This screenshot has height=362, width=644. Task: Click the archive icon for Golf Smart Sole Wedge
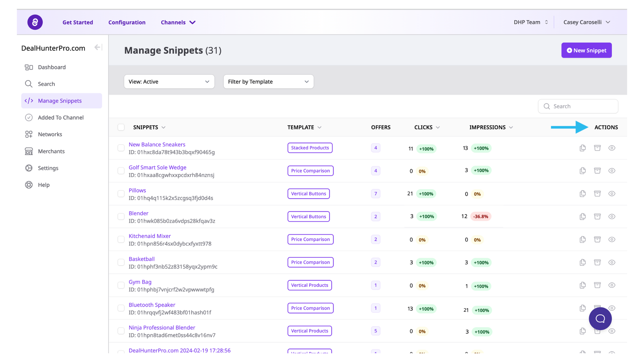[x=597, y=171]
